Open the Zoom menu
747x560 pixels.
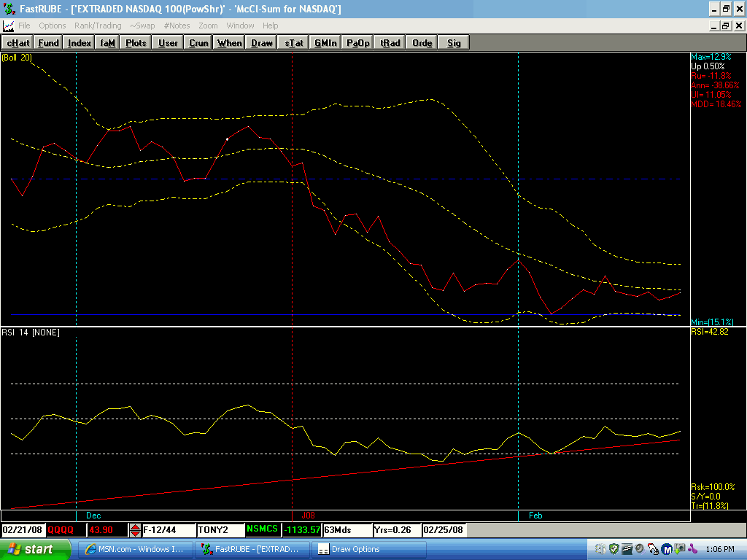click(x=208, y=26)
